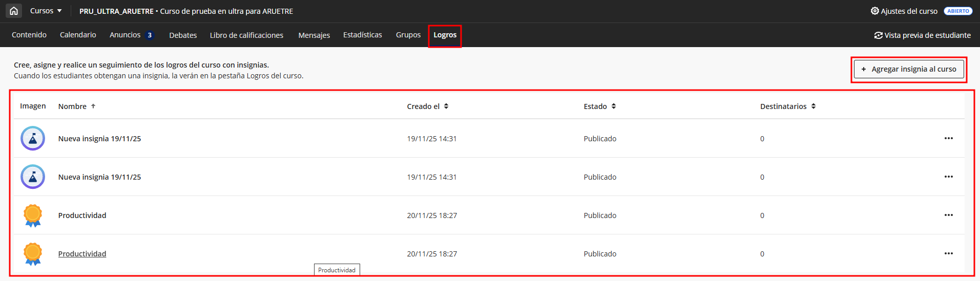Open three-dot menu for top Nueva insignia row
Screen dimensions: 980x281
click(948, 138)
